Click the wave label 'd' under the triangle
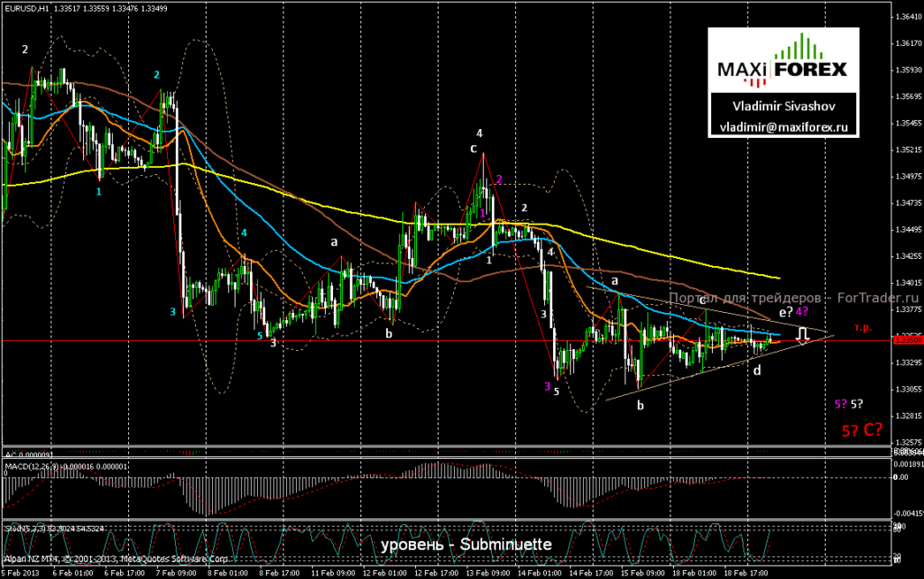Image resolution: width=924 pixels, height=579 pixels. 757,370
